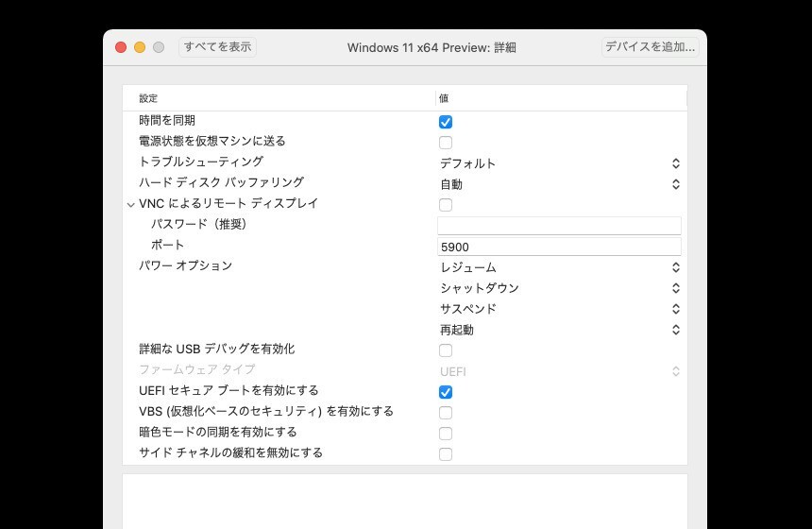Screen dimensions: 812x529
Task: Collapse the VNC によるリモート ディスプレイ row
Action: (x=130, y=205)
